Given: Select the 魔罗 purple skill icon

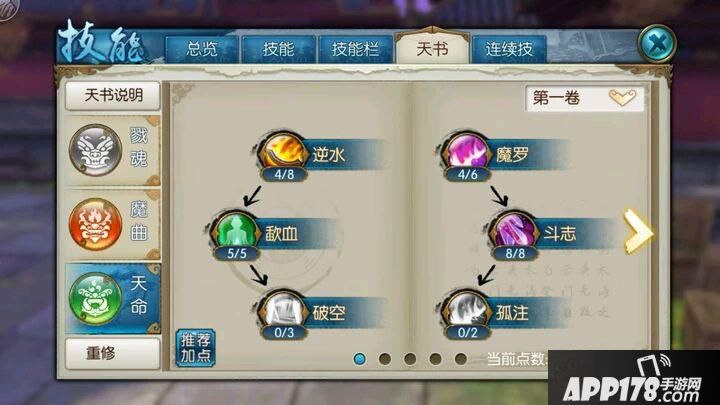Looking at the screenshot, I should click(467, 152).
